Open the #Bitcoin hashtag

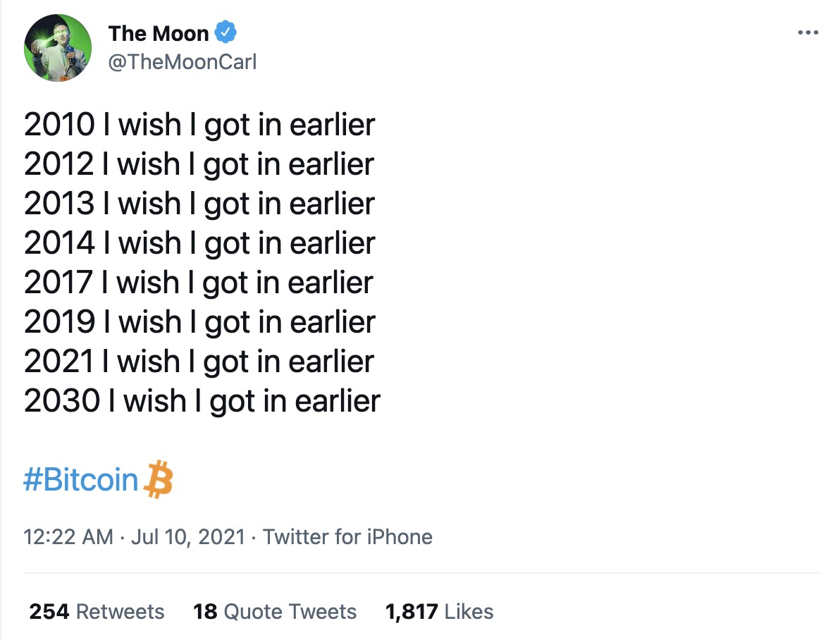[81, 480]
